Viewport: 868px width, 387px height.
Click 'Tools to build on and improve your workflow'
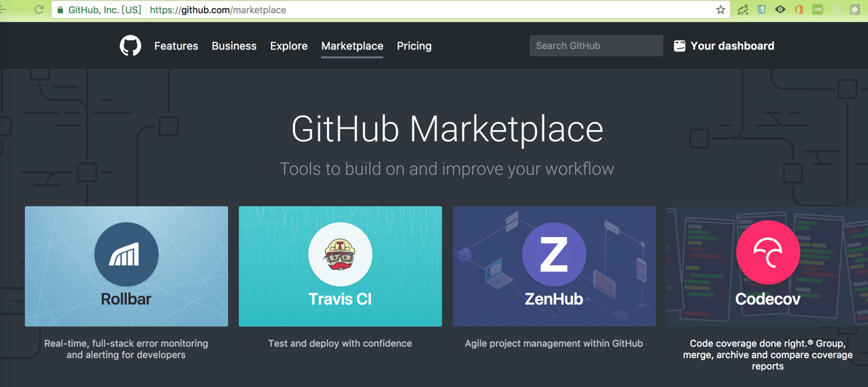447,169
